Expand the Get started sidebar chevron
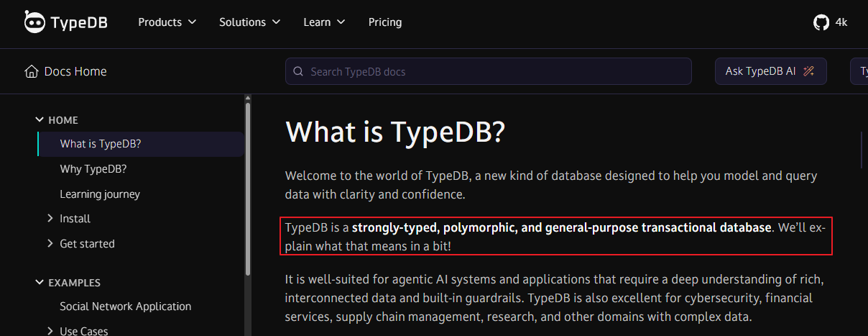Image resolution: width=868 pixels, height=336 pixels. 50,243
